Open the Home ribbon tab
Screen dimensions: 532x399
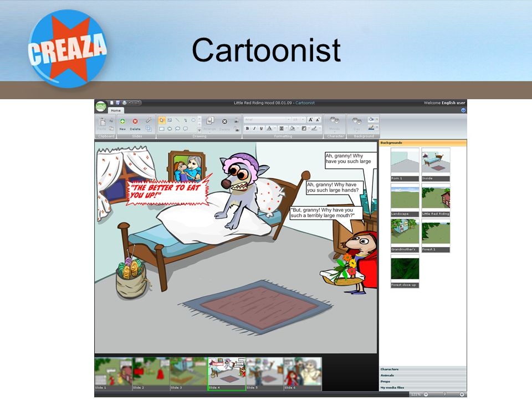coord(116,111)
